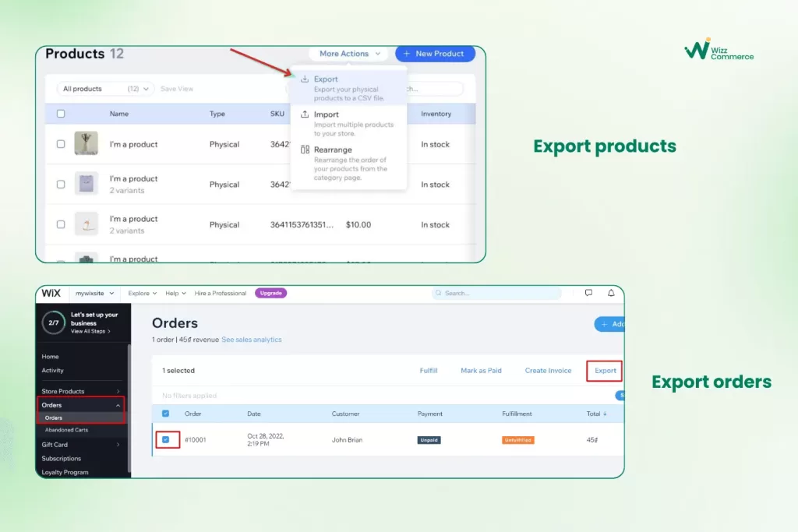Open the mywixsite site dropdown
Screen dimensions: 798x532
(x=94, y=293)
